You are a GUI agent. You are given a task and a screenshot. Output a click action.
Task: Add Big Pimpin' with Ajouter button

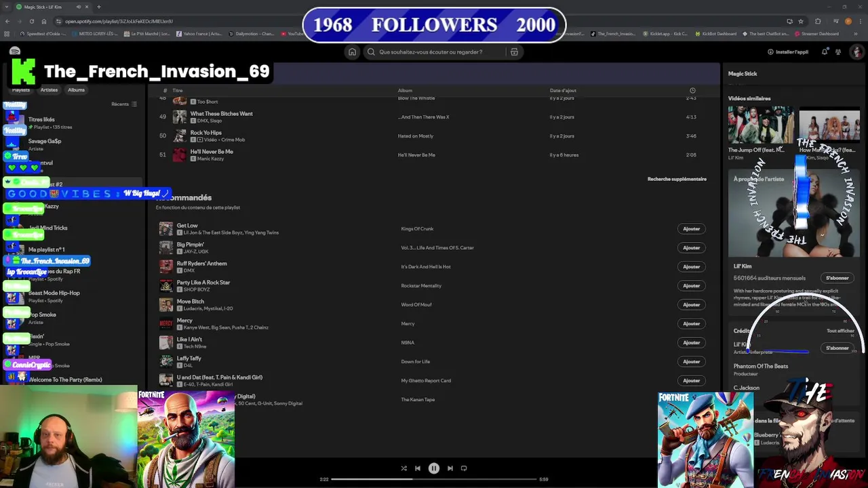pos(691,247)
